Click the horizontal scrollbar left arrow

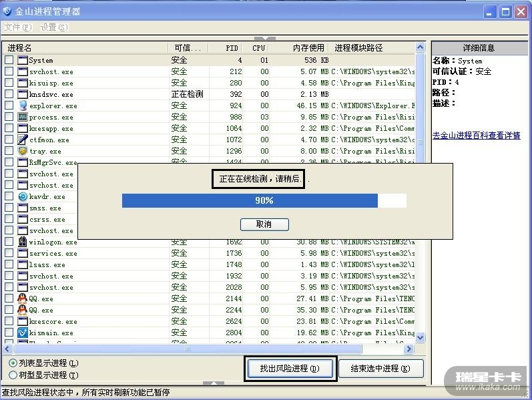pos(7,349)
